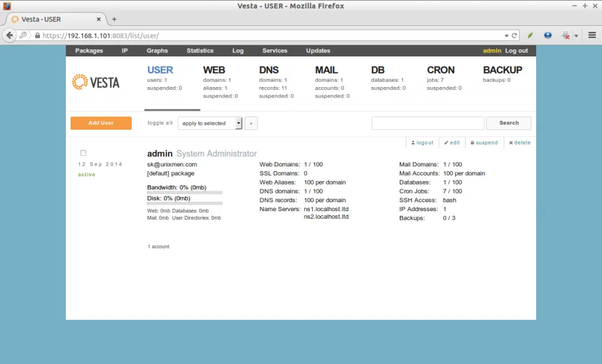Tick the admin user checkbox
The width and height of the screenshot is (602, 364).
coord(83,153)
